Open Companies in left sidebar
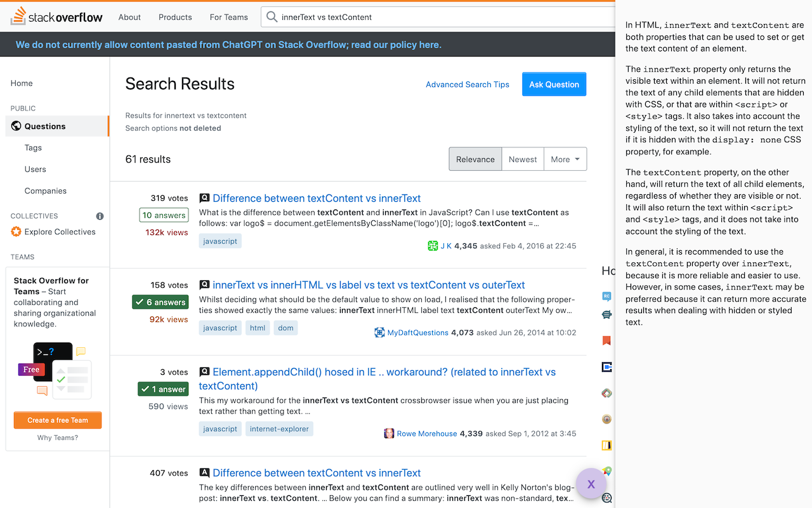Viewport: 812px width, 508px height. (45, 191)
